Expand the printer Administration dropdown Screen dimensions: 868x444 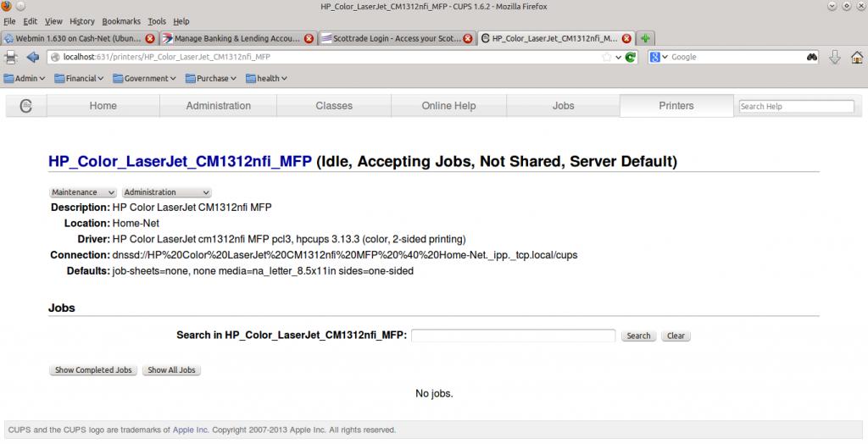pos(166,192)
